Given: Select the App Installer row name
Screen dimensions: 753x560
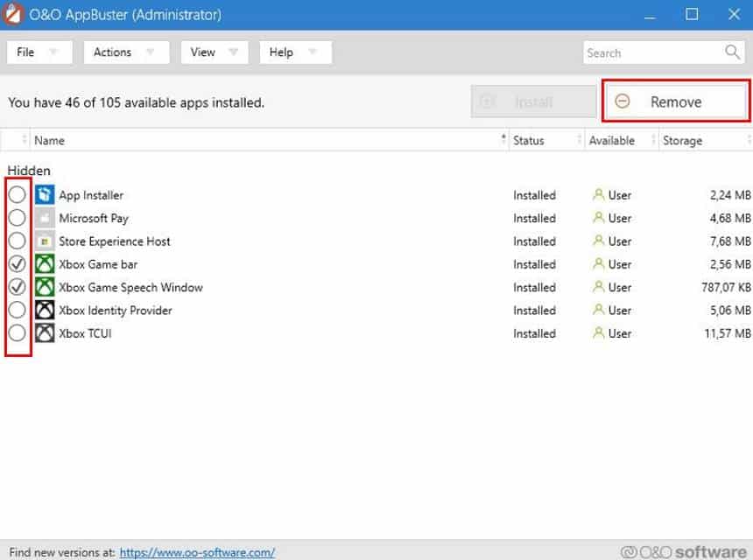Looking at the screenshot, I should (x=91, y=195).
